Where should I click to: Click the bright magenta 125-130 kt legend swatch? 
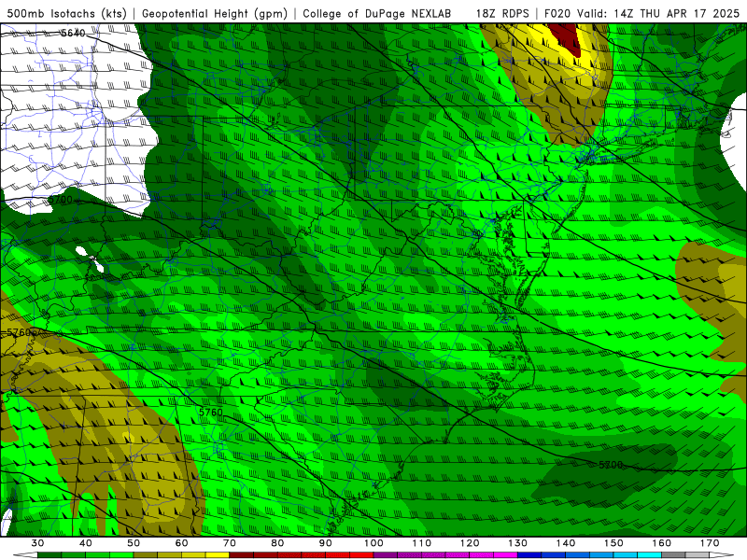coord(506,555)
